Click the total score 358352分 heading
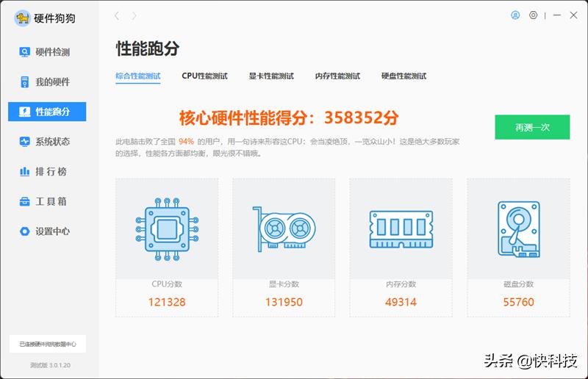The width and height of the screenshot is (588, 379). [289, 118]
